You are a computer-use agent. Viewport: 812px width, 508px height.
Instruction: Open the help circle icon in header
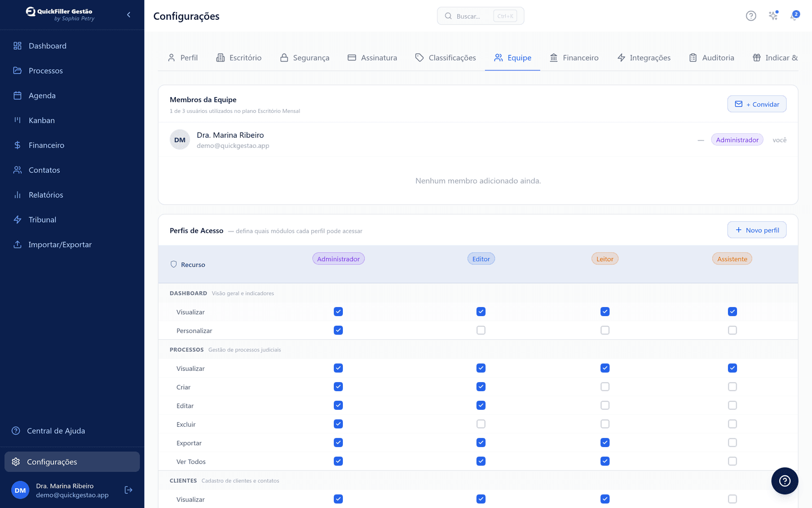pos(751,16)
